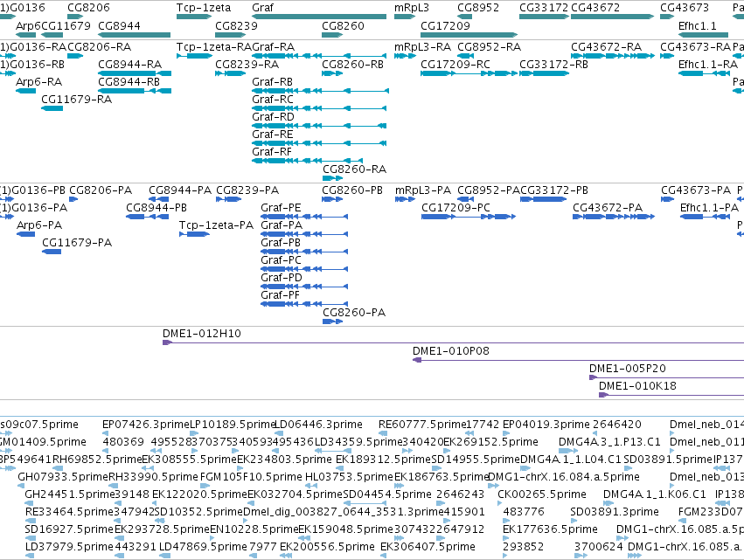Click the CK00265.5prime EST label

[542, 494]
